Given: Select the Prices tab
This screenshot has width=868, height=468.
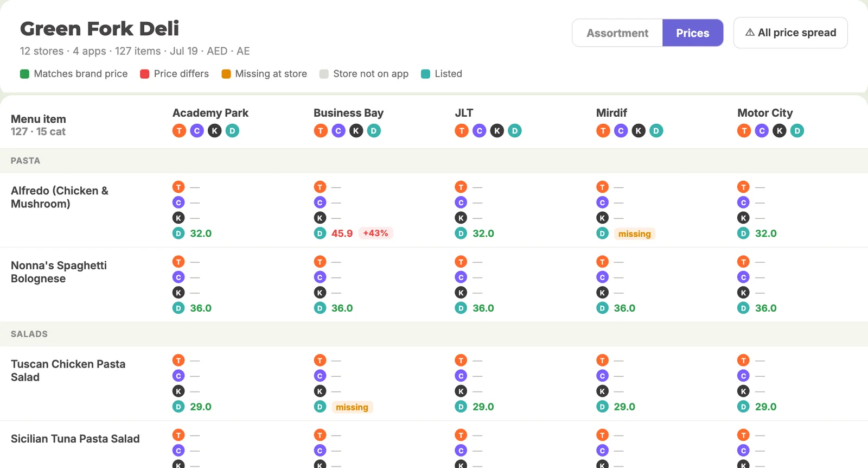Looking at the screenshot, I should click(x=693, y=33).
